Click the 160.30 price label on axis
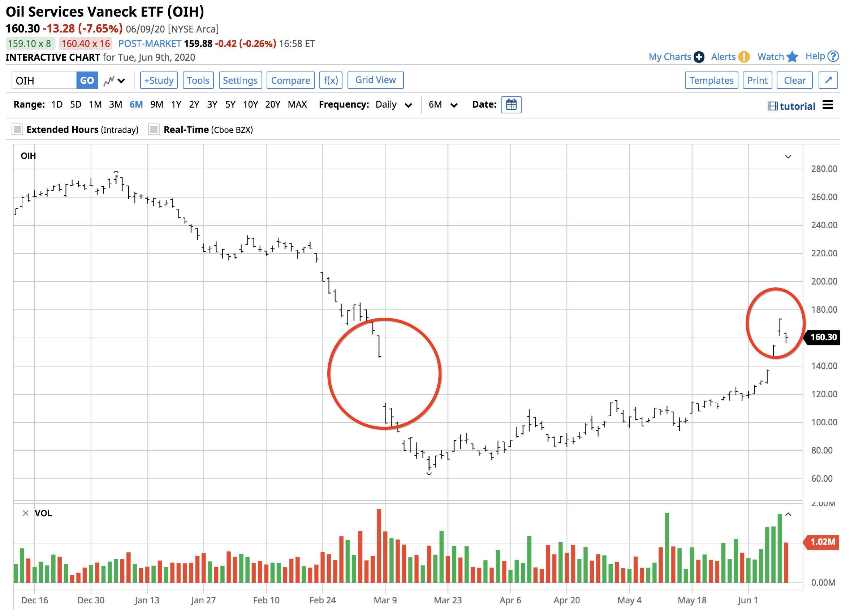 (822, 337)
